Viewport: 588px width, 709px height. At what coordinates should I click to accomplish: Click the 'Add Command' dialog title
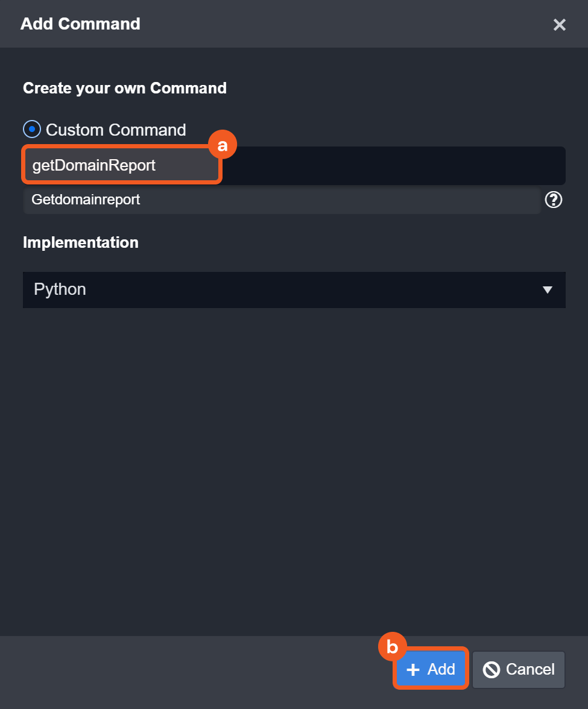pyautogui.click(x=80, y=24)
